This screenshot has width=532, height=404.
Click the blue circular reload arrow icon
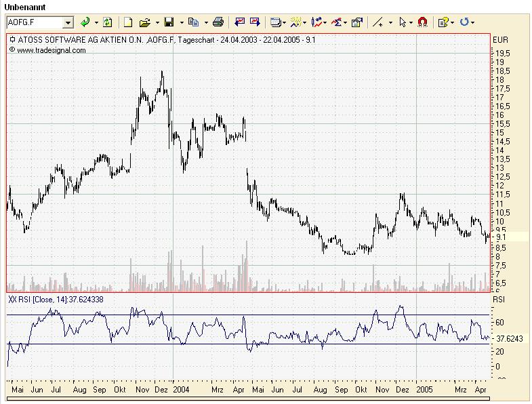point(464,22)
